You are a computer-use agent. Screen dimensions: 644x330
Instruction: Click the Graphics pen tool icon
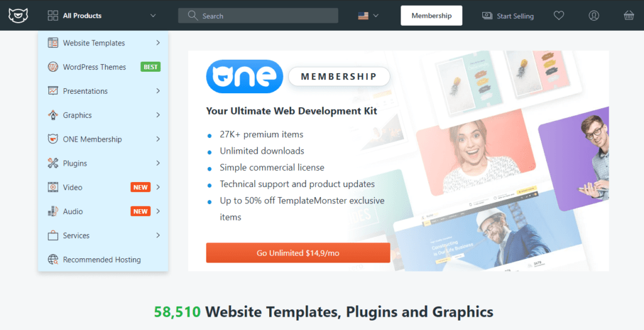click(53, 115)
